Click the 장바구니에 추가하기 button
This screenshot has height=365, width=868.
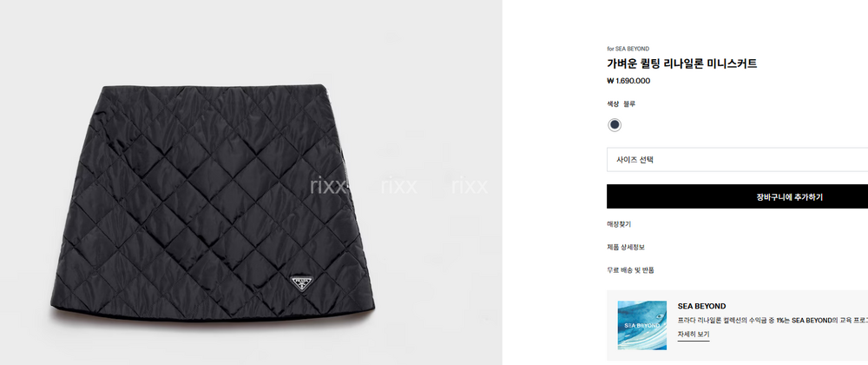point(737,196)
